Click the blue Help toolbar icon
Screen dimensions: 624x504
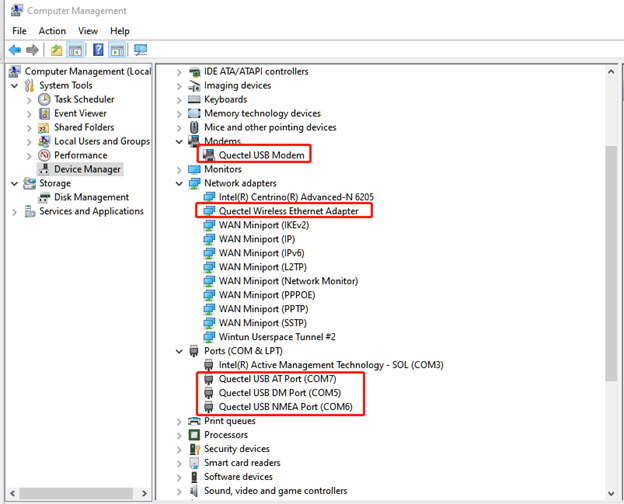coord(99,50)
